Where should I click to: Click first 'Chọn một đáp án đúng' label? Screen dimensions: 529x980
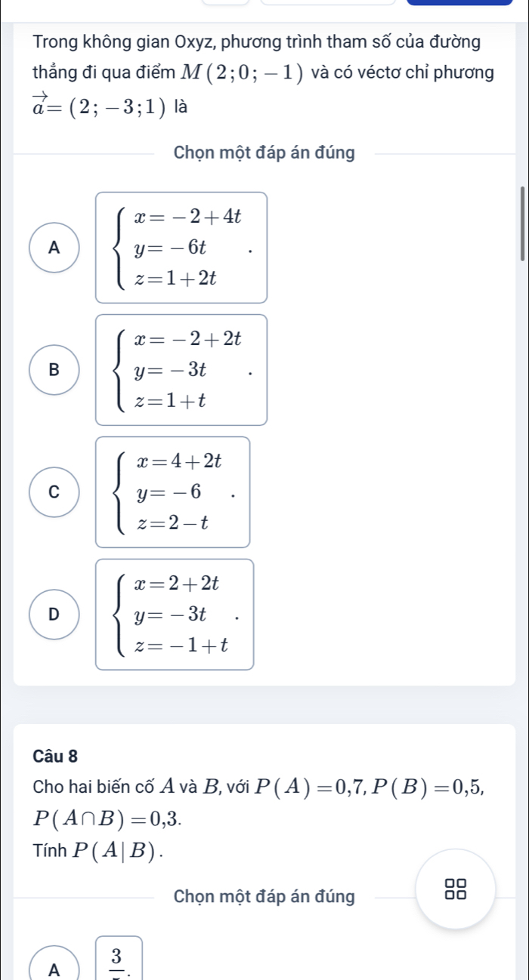264,153
